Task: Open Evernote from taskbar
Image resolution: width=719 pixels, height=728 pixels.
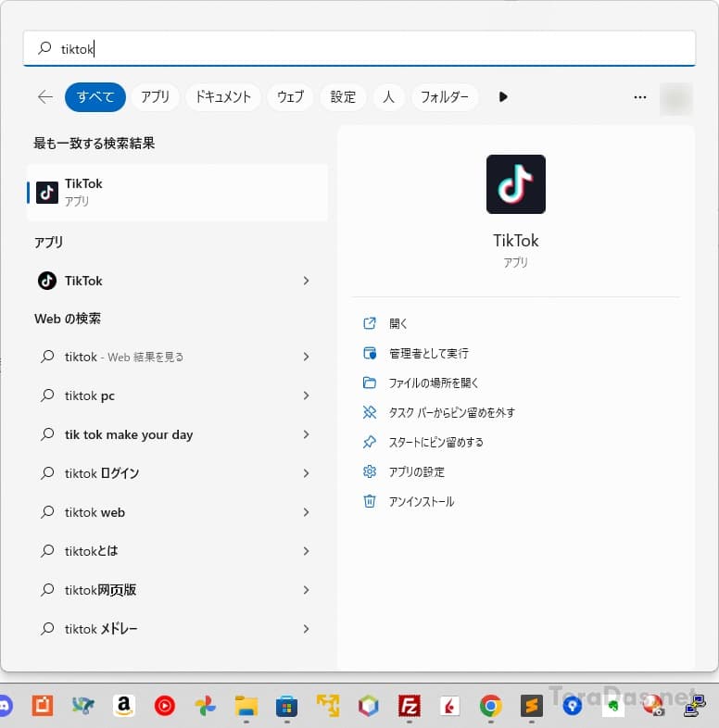Action: tap(613, 706)
